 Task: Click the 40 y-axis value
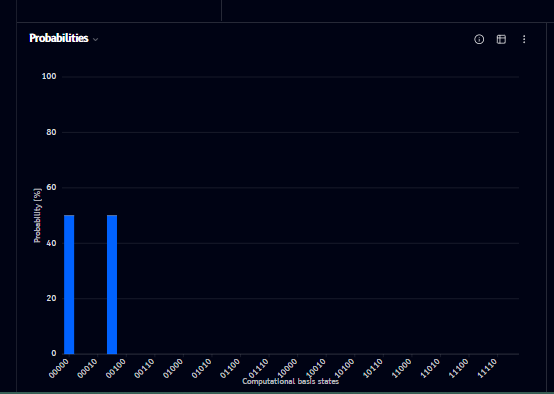tap(51, 243)
